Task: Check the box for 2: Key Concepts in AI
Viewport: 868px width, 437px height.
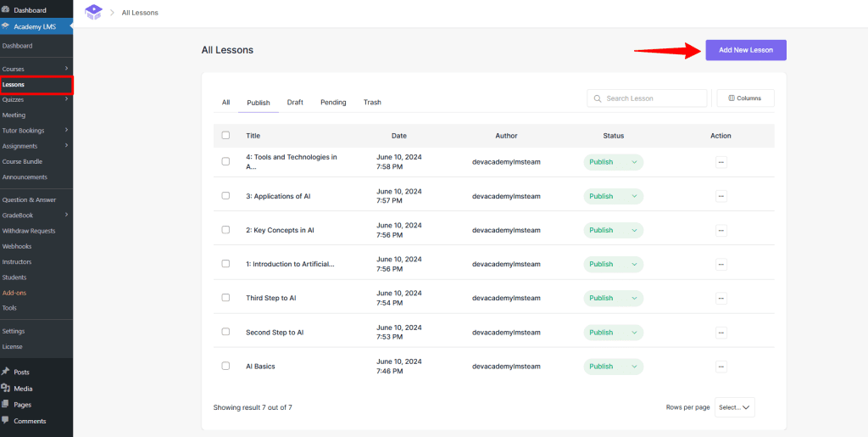Action: [x=225, y=229]
